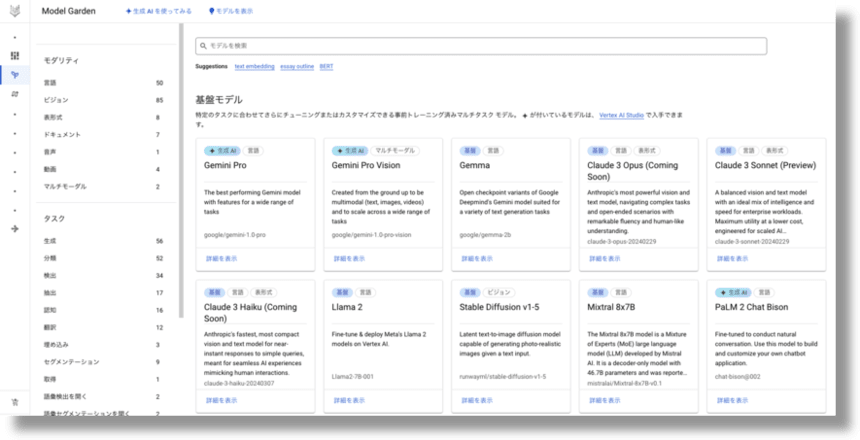This screenshot has width=860, height=440.
Task: Click the モデルを検索 search field
Action: point(481,46)
